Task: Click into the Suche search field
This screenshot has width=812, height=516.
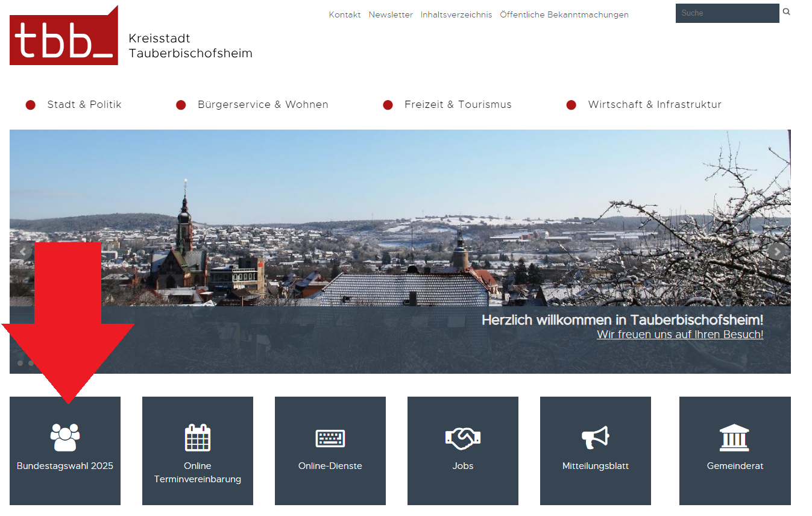Action: tap(726, 13)
